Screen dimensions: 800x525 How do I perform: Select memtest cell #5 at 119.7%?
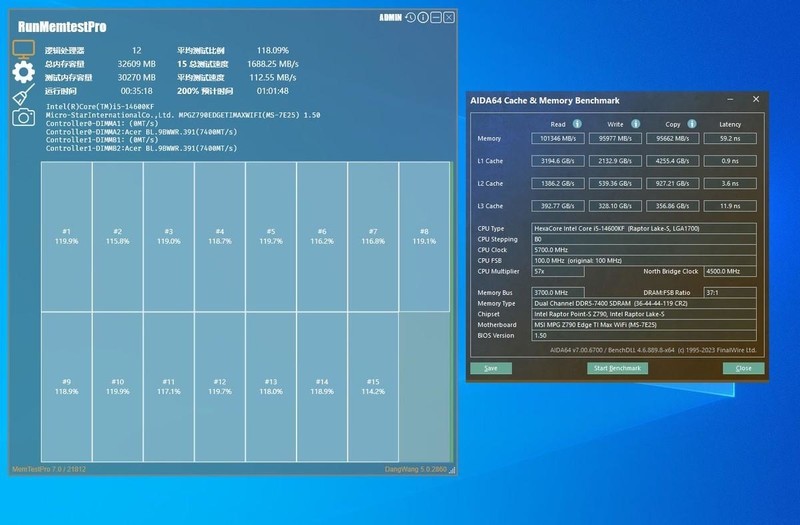click(271, 236)
